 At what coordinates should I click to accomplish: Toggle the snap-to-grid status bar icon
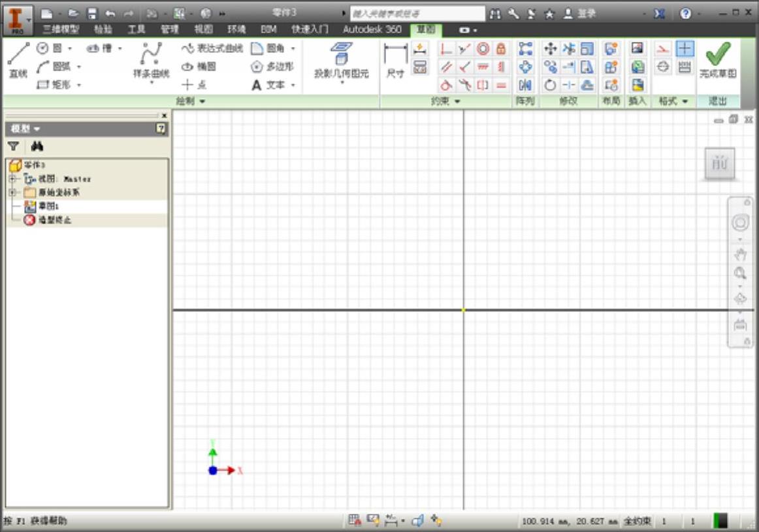(x=354, y=520)
